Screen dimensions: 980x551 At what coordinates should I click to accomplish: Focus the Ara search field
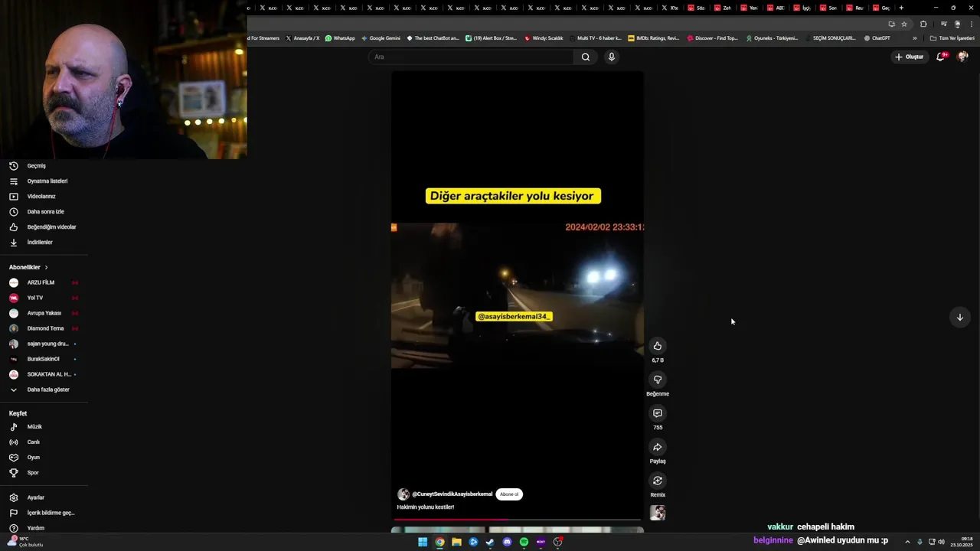(x=471, y=57)
